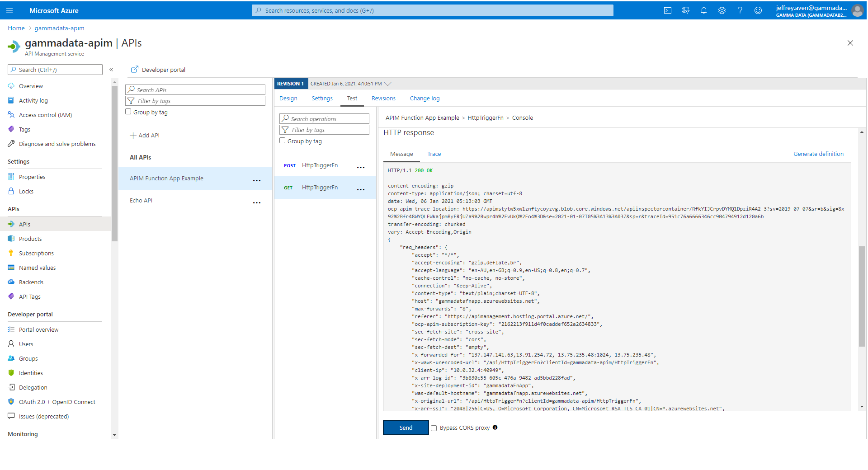Select the Message tab of HTTP response
Viewport: 868px width, 470px height.
pyautogui.click(x=401, y=154)
